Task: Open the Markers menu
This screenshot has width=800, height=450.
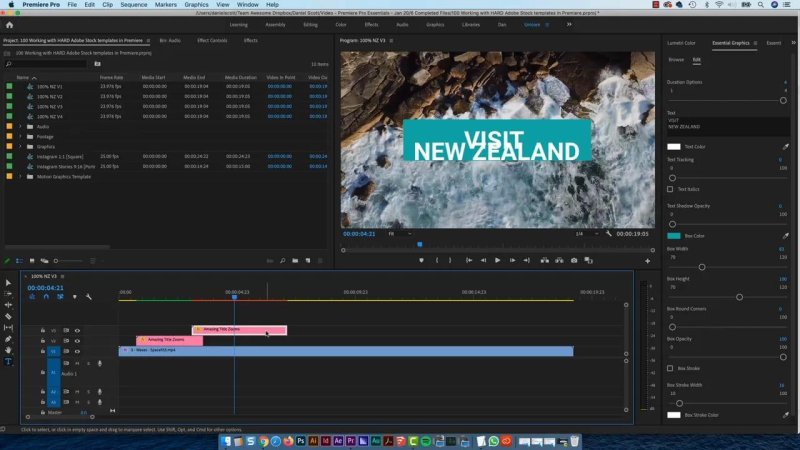Action: (166, 4)
